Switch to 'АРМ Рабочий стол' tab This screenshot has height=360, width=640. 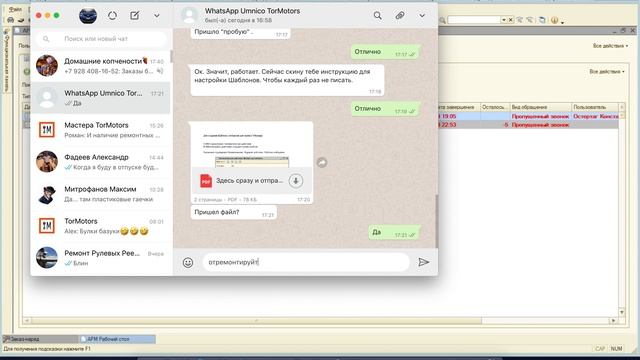[117, 339]
